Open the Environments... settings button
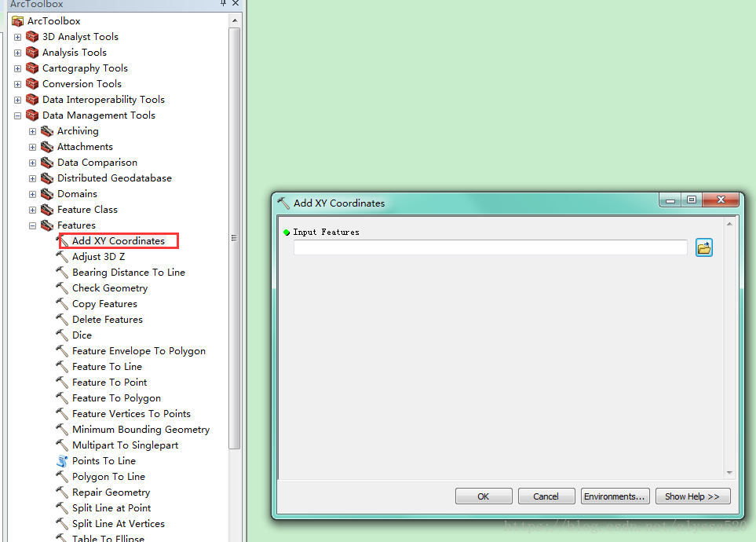This screenshot has height=542, width=756. click(x=615, y=496)
